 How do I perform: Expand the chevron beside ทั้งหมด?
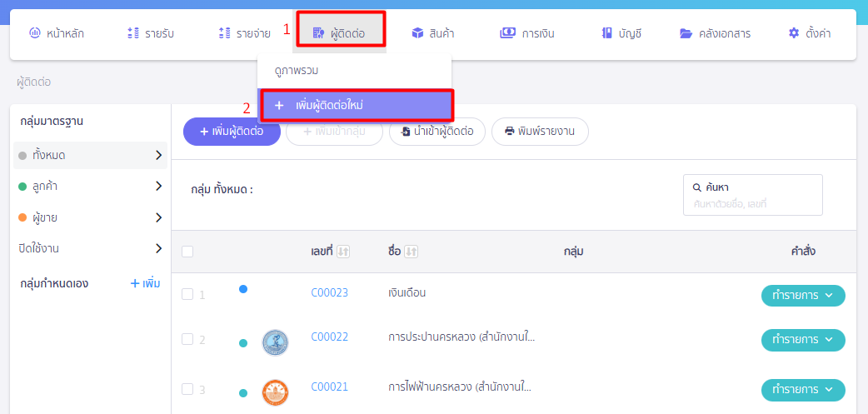(x=159, y=155)
